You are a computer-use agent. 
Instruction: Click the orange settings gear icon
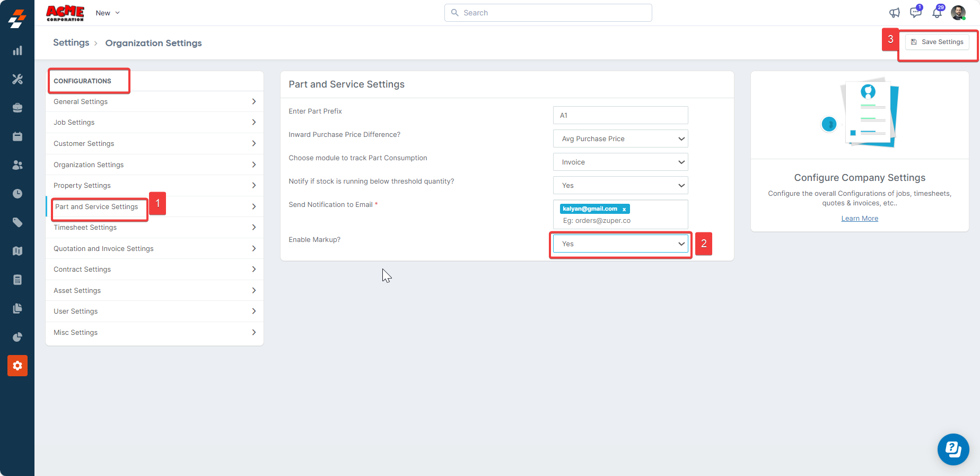(x=17, y=366)
